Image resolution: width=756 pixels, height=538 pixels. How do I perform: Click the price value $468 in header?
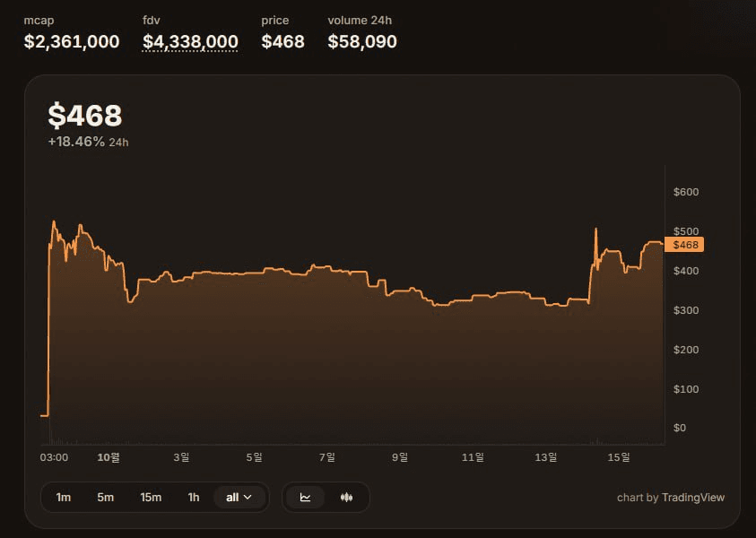pyautogui.click(x=282, y=41)
